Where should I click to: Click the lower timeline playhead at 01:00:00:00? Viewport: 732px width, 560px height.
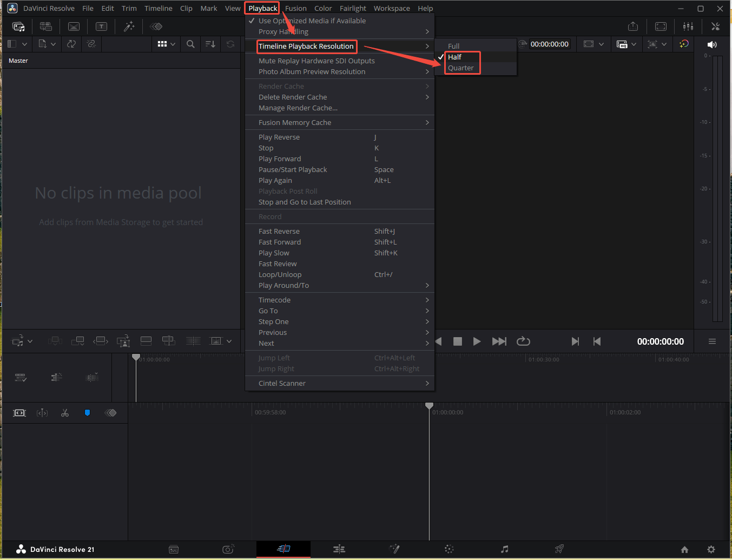[x=429, y=406]
